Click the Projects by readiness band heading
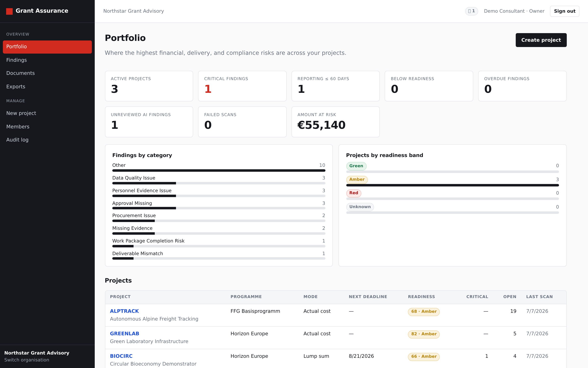588x368 pixels. (x=384, y=155)
